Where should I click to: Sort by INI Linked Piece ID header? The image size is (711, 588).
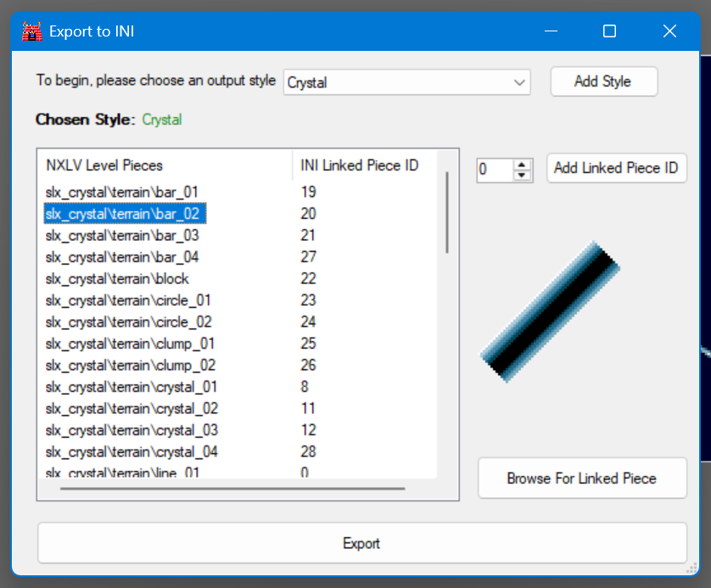pos(360,165)
